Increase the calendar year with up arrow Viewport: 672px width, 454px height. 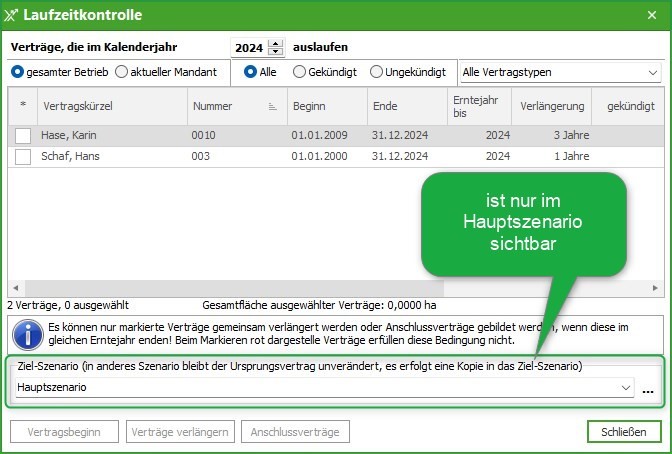click(276, 43)
